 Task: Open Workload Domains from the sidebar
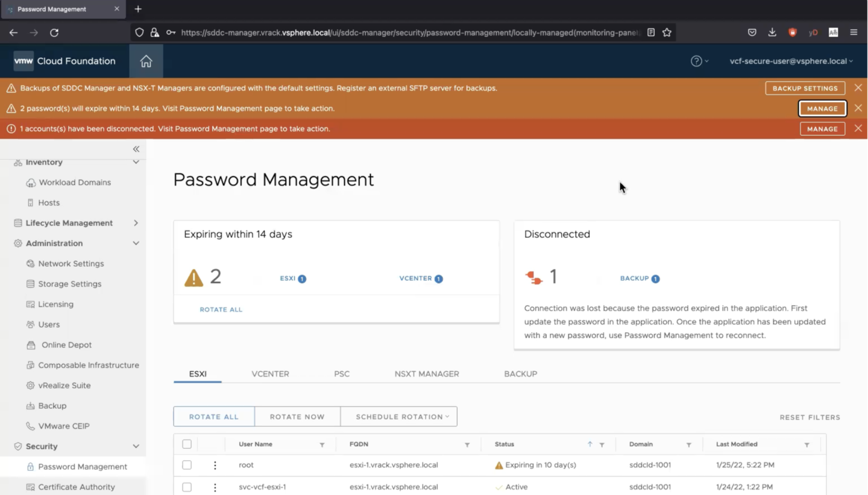(x=75, y=182)
